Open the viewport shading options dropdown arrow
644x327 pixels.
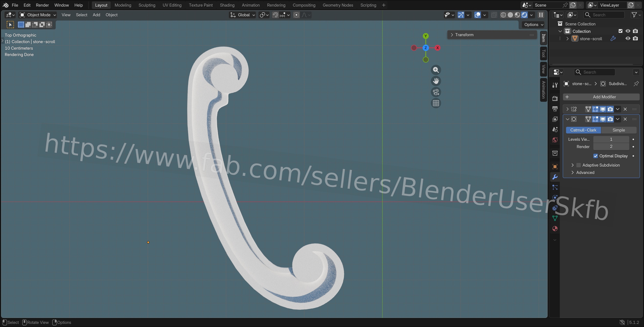531,15
